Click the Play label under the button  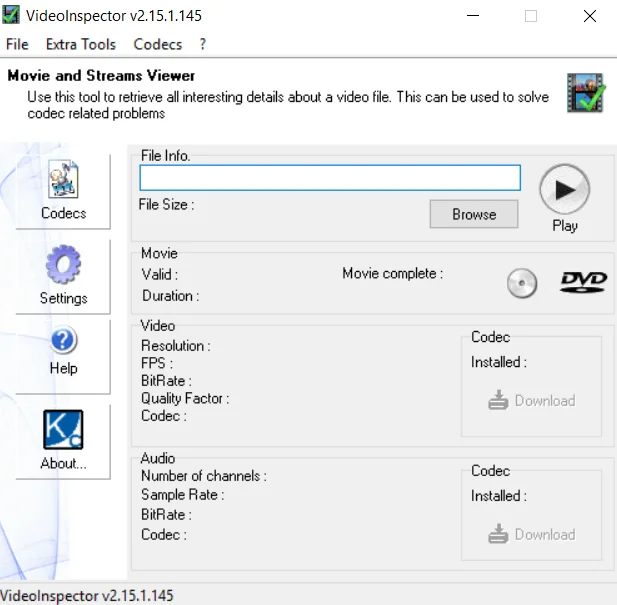pyautogui.click(x=565, y=226)
